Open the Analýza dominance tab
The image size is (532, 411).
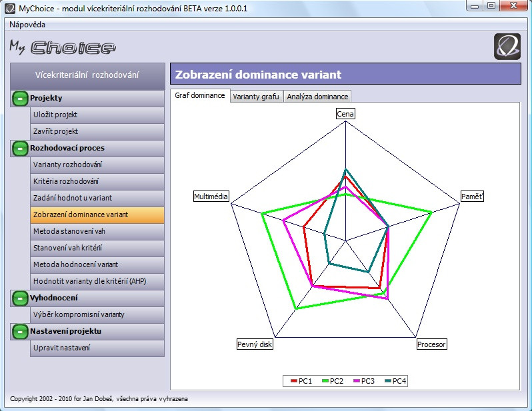pos(317,97)
